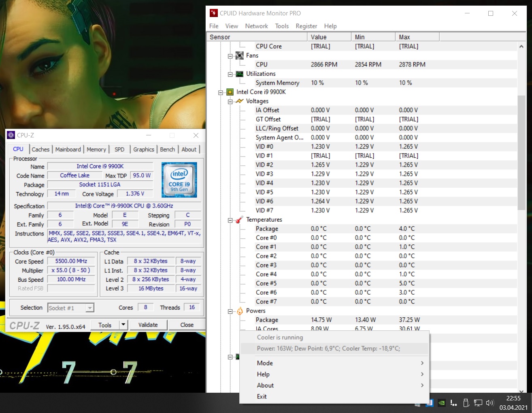Click the Value column header
532x413 pixels.
(330, 37)
